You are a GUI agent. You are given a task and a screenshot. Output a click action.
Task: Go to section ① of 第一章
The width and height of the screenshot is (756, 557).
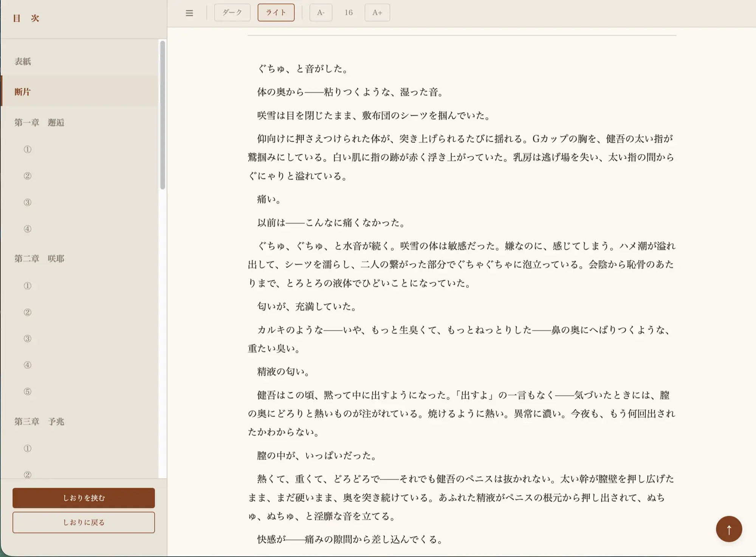(x=28, y=149)
